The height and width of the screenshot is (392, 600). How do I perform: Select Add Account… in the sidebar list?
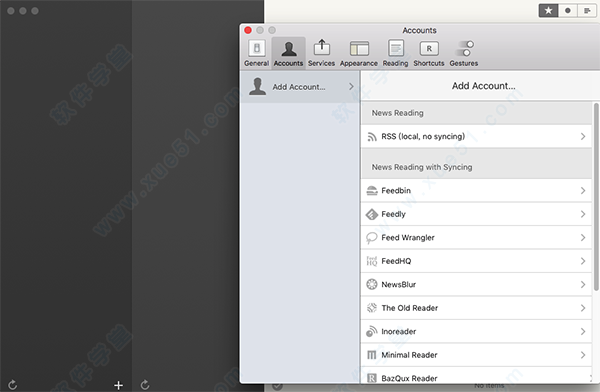[300, 87]
